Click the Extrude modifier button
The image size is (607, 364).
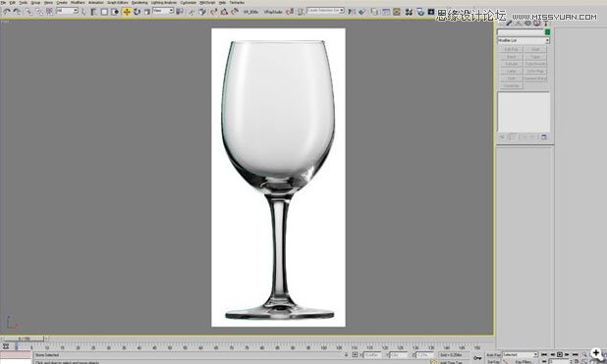(512, 64)
